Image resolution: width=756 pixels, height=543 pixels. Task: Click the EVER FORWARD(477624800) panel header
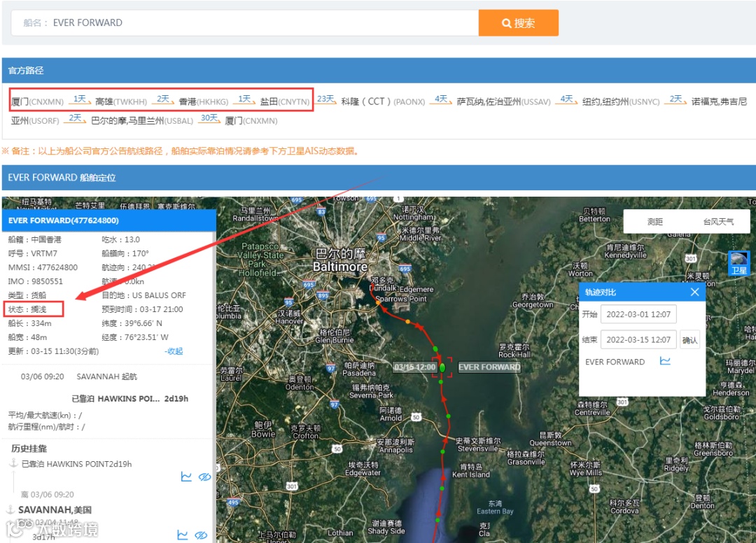click(x=109, y=220)
